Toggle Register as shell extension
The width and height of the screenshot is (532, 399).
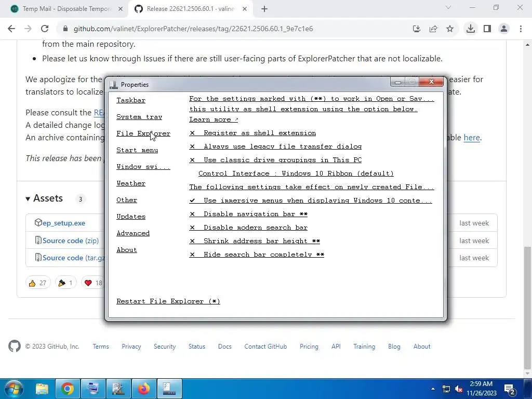[252, 133]
